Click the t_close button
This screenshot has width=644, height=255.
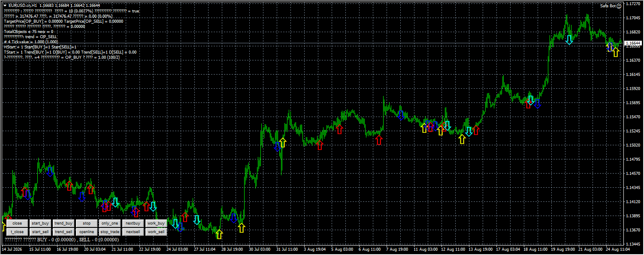coord(17,232)
